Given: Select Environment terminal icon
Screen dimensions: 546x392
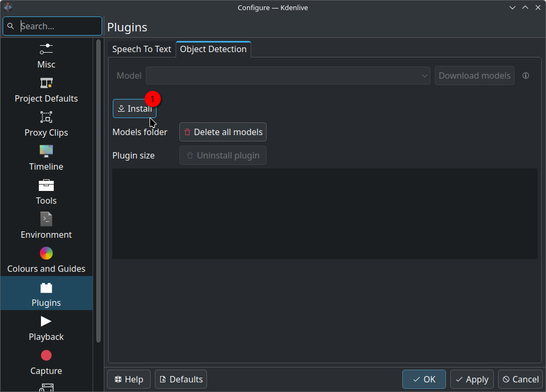Looking at the screenshot, I should click(46, 219).
